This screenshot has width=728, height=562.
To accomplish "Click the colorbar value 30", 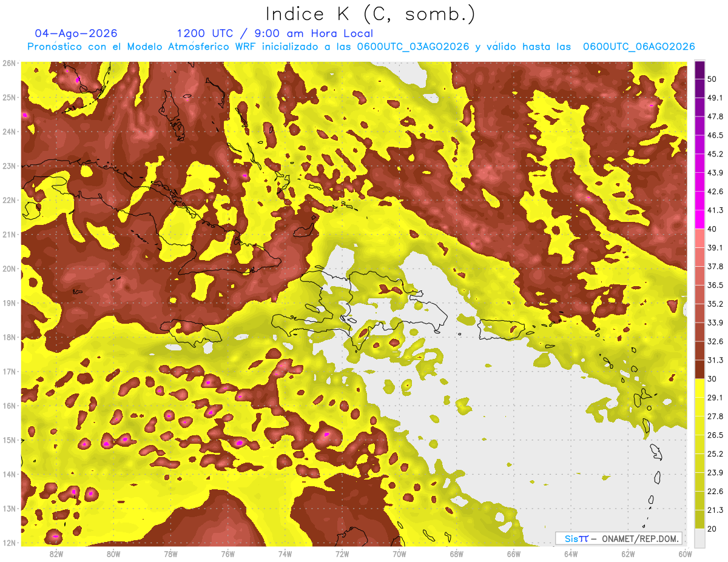I will (x=712, y=379).
